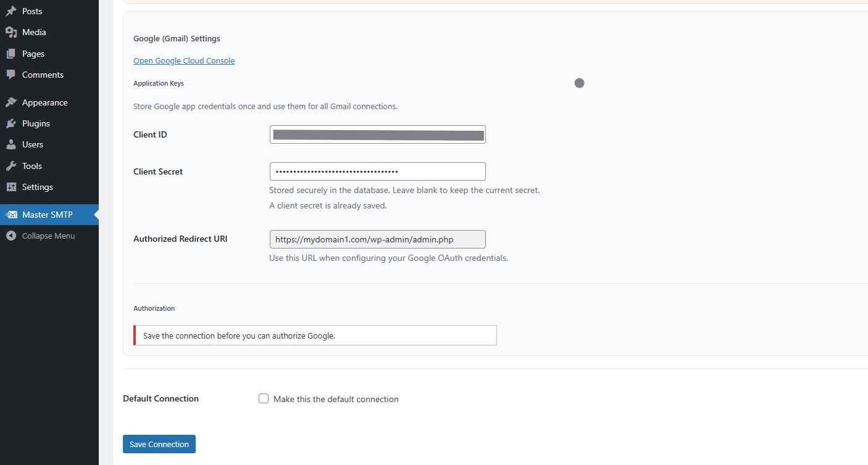Open the Master SMTP menu item
Image resolution: width=868 pixels, height=465 pixels.
pos(48,215)
